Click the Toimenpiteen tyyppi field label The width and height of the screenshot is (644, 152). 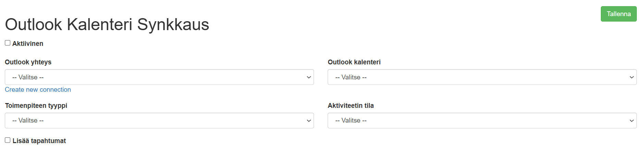coord(36,106)
